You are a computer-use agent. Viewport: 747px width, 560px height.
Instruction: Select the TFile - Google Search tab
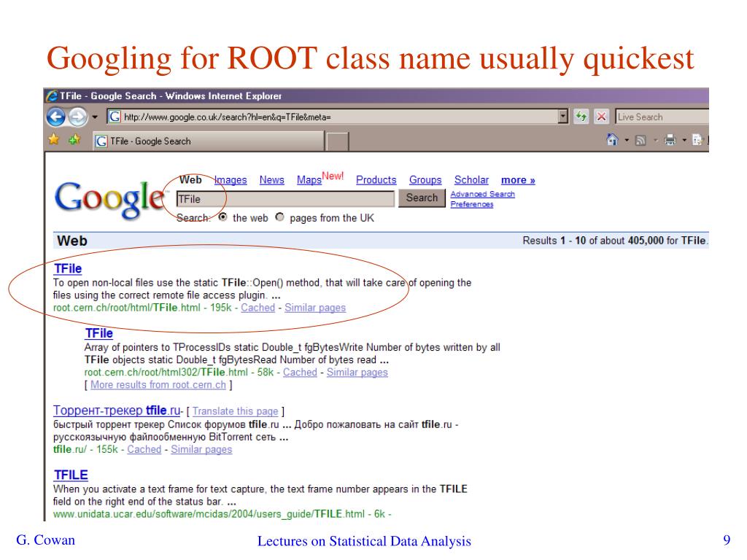coord(208,141)
